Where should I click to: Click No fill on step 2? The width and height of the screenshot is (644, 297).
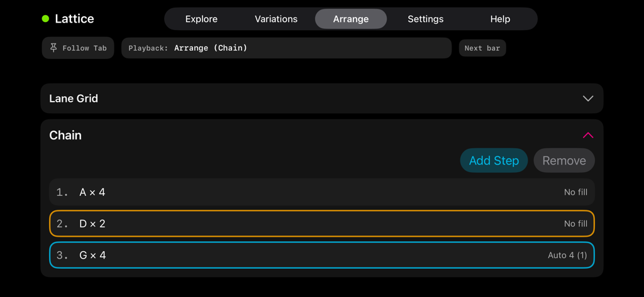point(575,224)
